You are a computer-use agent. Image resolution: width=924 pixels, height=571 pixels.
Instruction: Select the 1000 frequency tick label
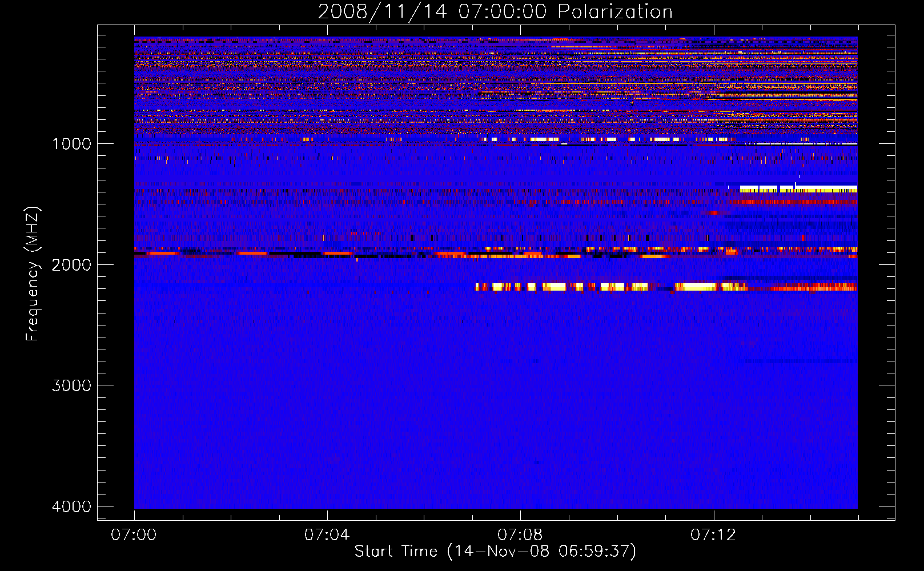click(71, 144)
